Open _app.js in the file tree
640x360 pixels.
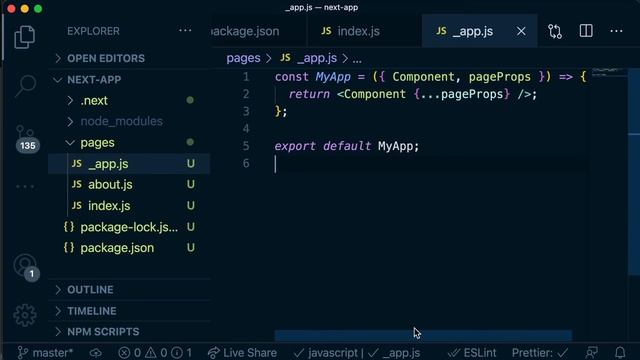[x=129, y=164]
